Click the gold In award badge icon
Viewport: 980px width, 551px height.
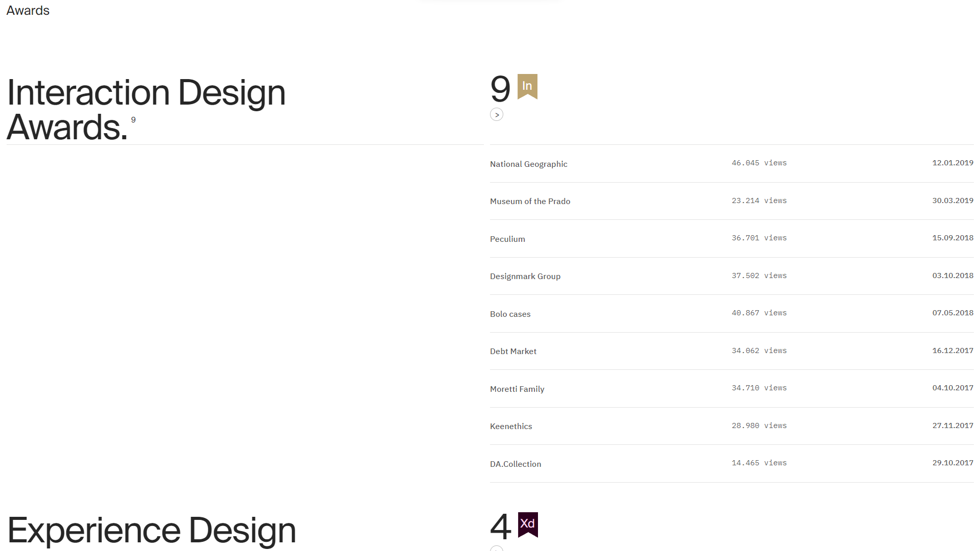[x=527, y=86]
